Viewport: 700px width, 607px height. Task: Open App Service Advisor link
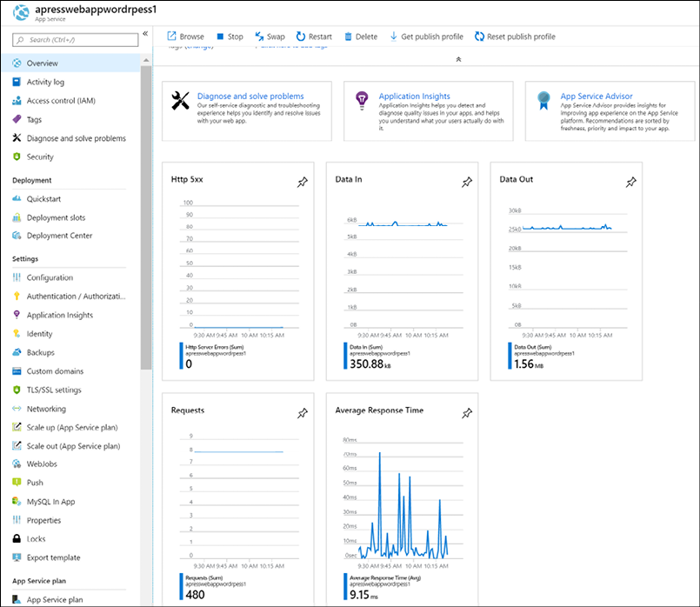coord(597,96)
